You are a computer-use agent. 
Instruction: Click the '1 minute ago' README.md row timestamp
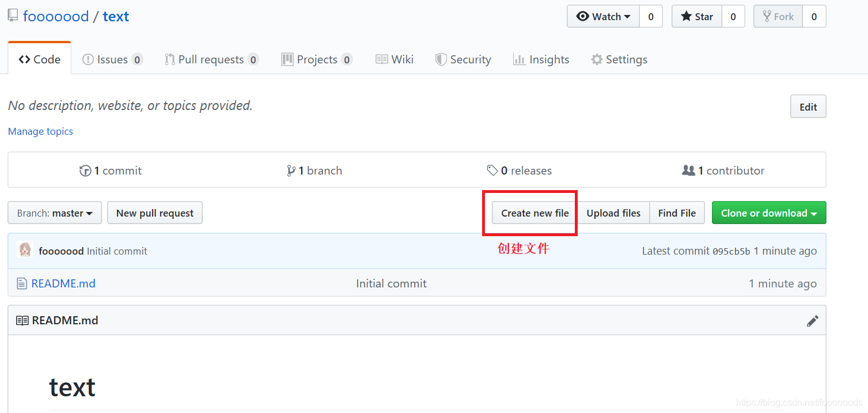pyautogui.click(x=783, y=283)
